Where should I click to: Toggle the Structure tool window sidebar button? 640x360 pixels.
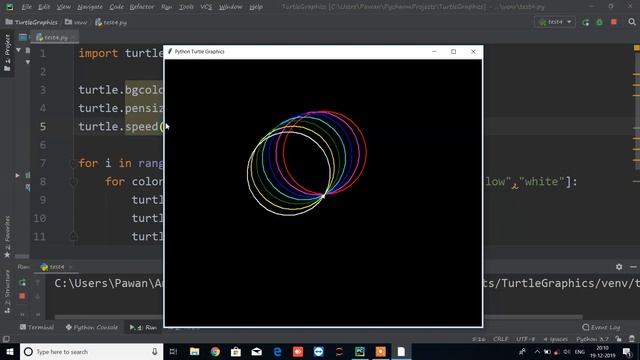(x=7, y=291)
